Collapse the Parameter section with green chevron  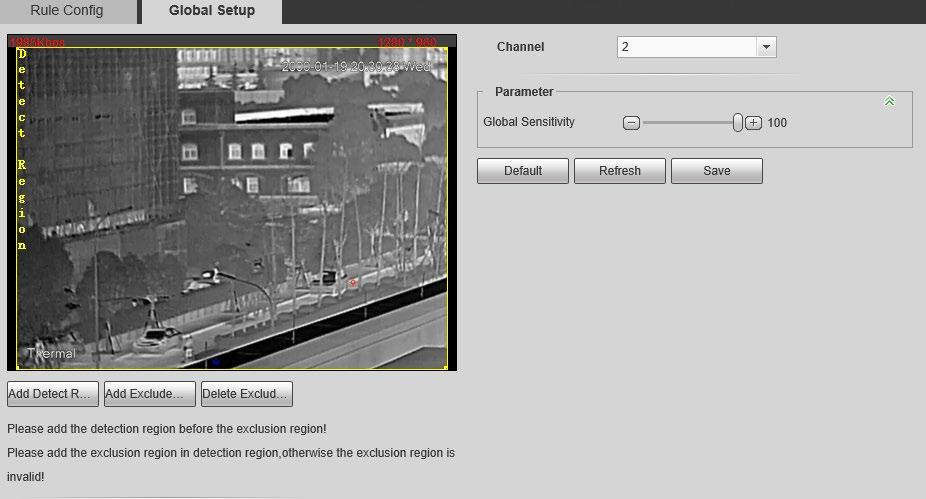[889, 102]
